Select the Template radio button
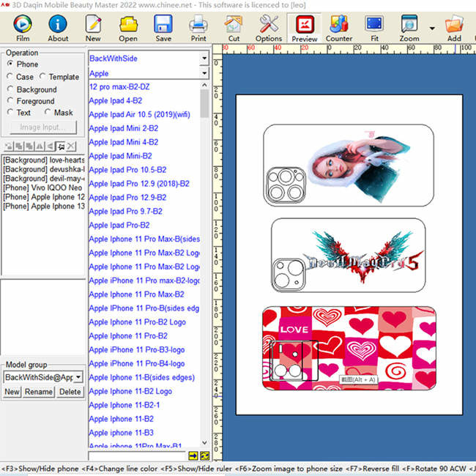The width and height of the screenshot is (476, 476). click(42, 76)
